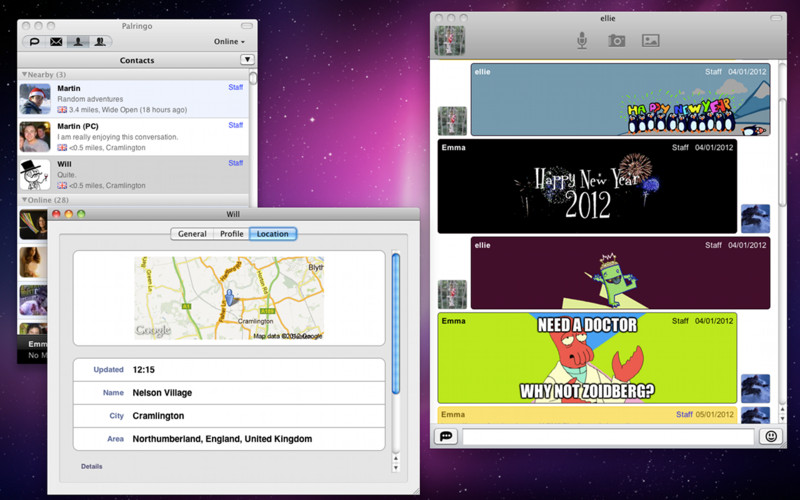Click the message type speech bubble button
This screenshot has width=800, height=500.
(x=446, y=436)
